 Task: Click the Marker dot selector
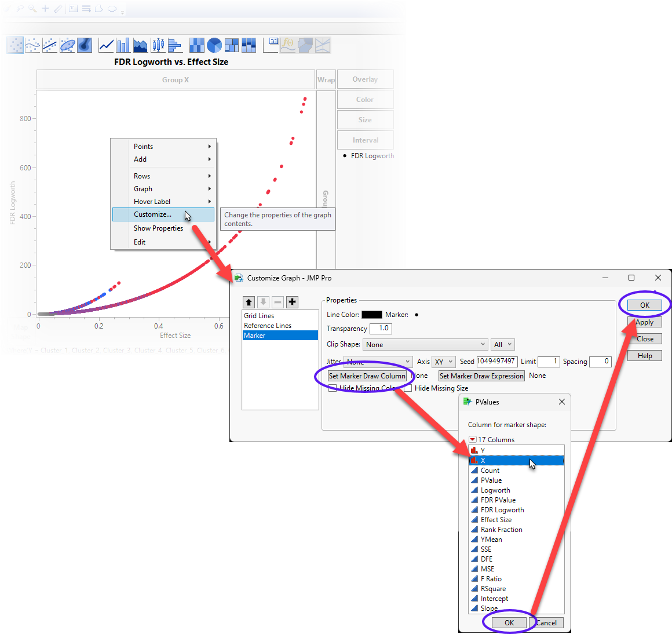417,315
